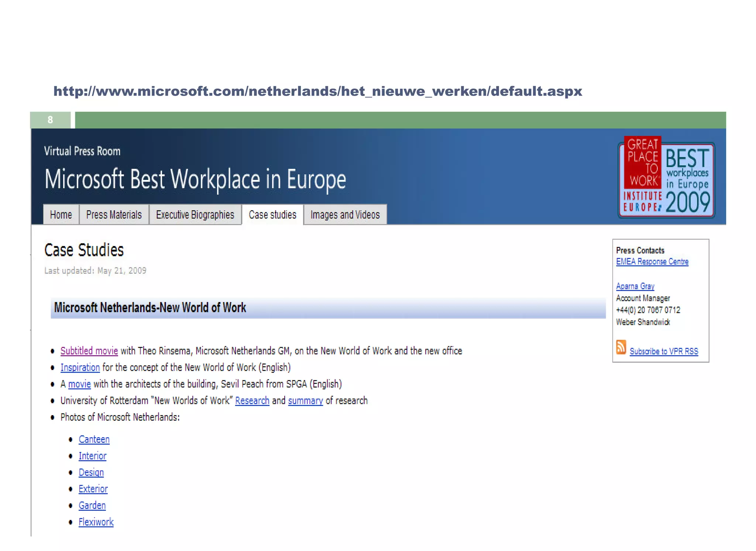Screen dimensions: 756x551
Task: View the Canteen photos link
Action: (94, 439)
